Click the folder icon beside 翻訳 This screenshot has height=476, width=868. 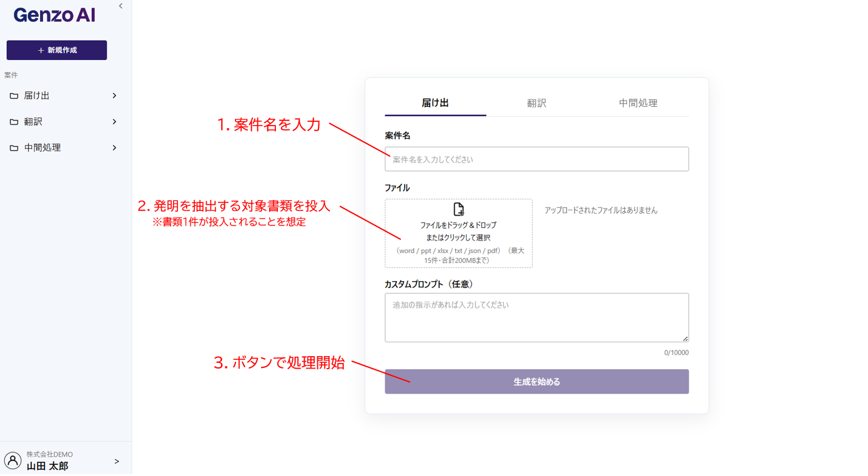click(14, 122)
